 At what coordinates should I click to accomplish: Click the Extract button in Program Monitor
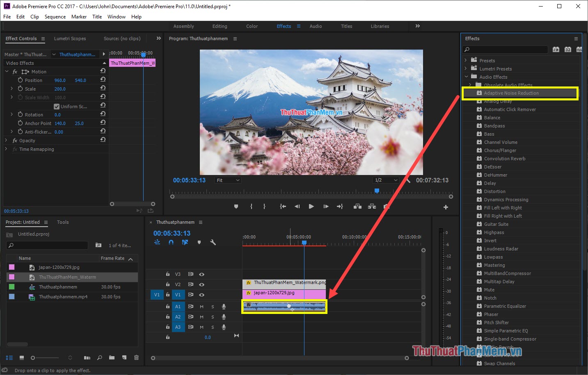(x=372, y=207)
